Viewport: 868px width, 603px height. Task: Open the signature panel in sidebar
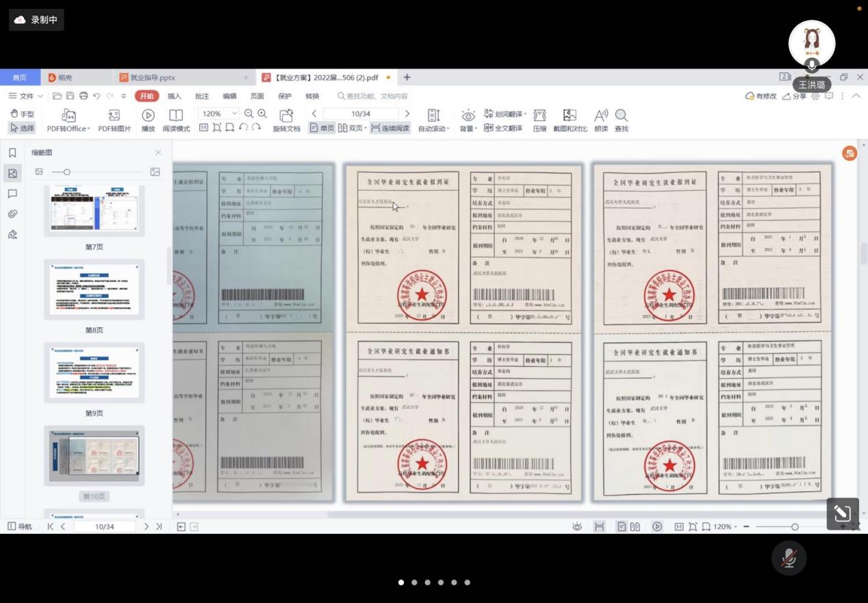click(x=12, y=235)
